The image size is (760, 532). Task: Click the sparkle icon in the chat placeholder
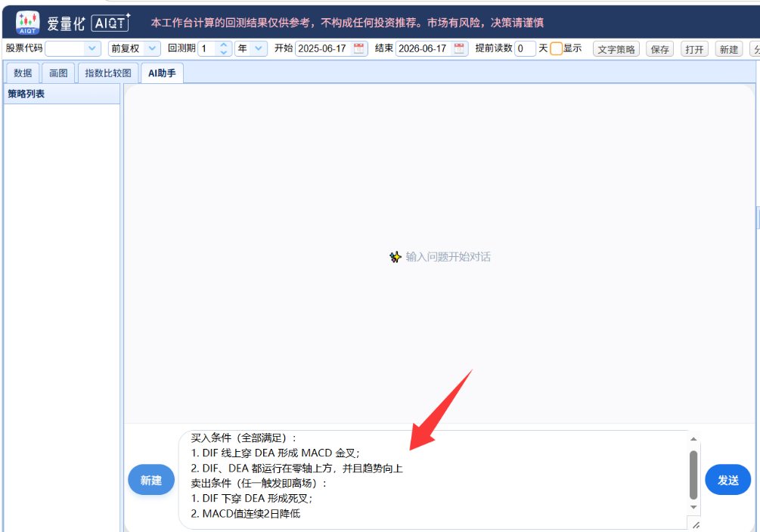coord(395,257)
